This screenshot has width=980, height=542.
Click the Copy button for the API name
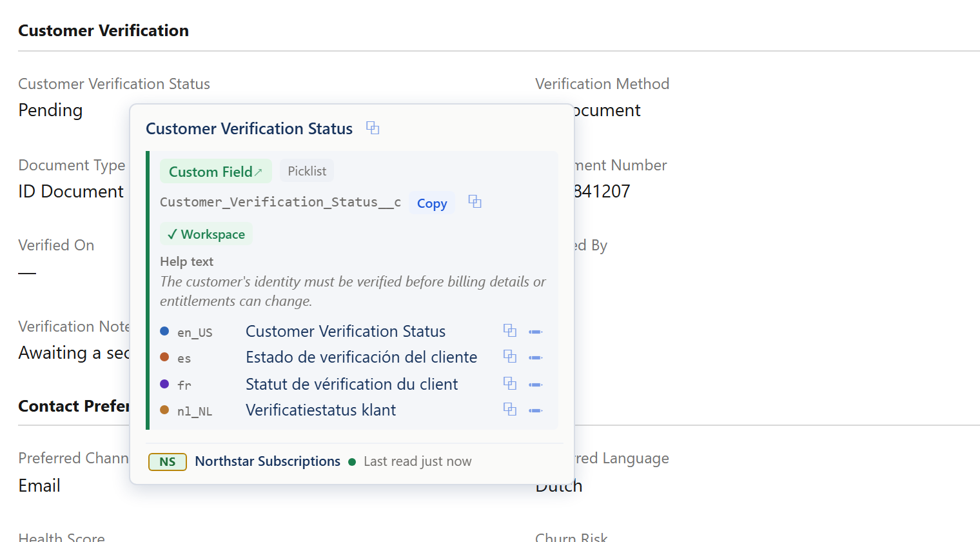432,203
